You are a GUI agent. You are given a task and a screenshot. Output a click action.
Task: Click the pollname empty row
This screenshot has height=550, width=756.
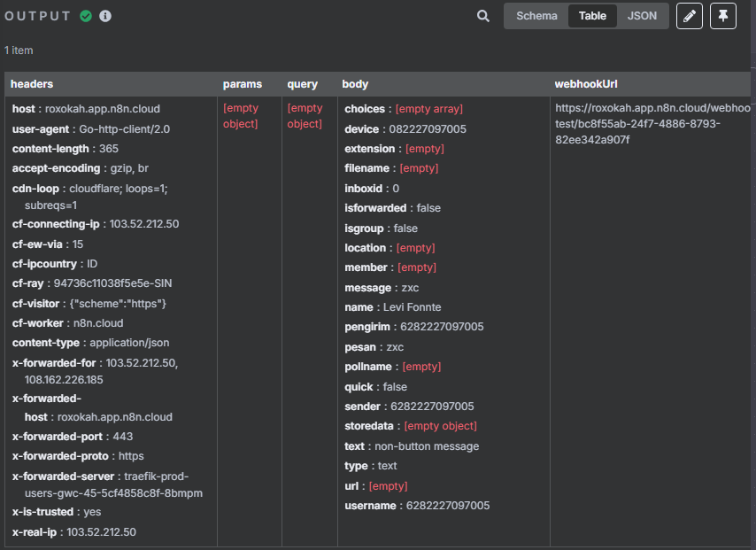click(x=393, y=368)
